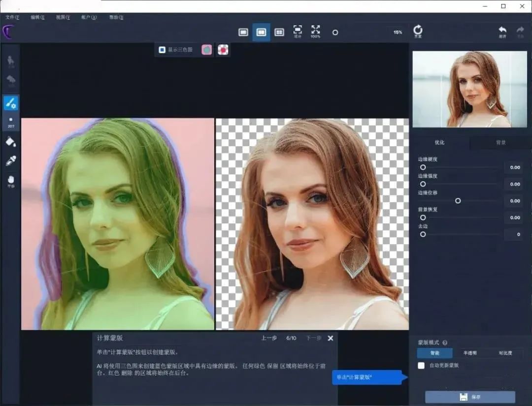Go to previous tutorial step 上一步

[269, 338]
